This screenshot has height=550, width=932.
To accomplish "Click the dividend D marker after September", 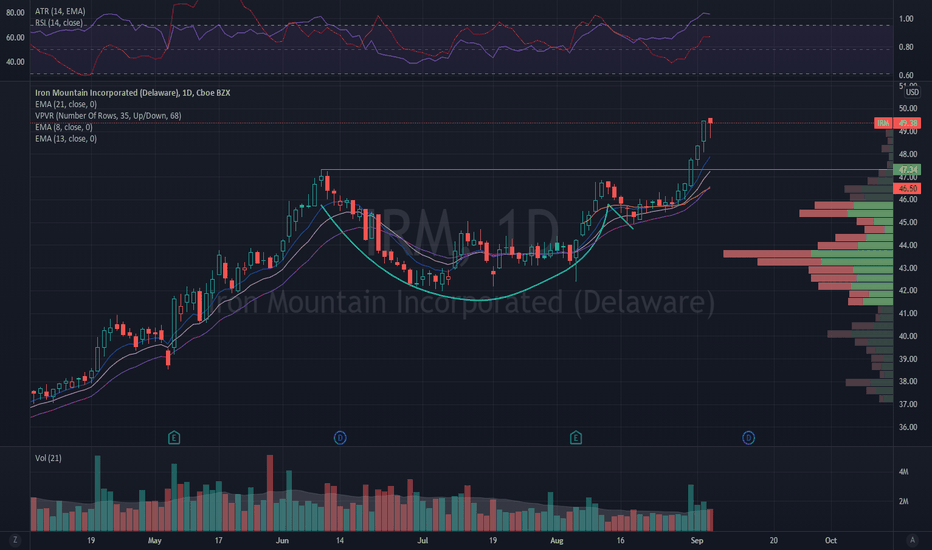I will (x=748, y=438).
